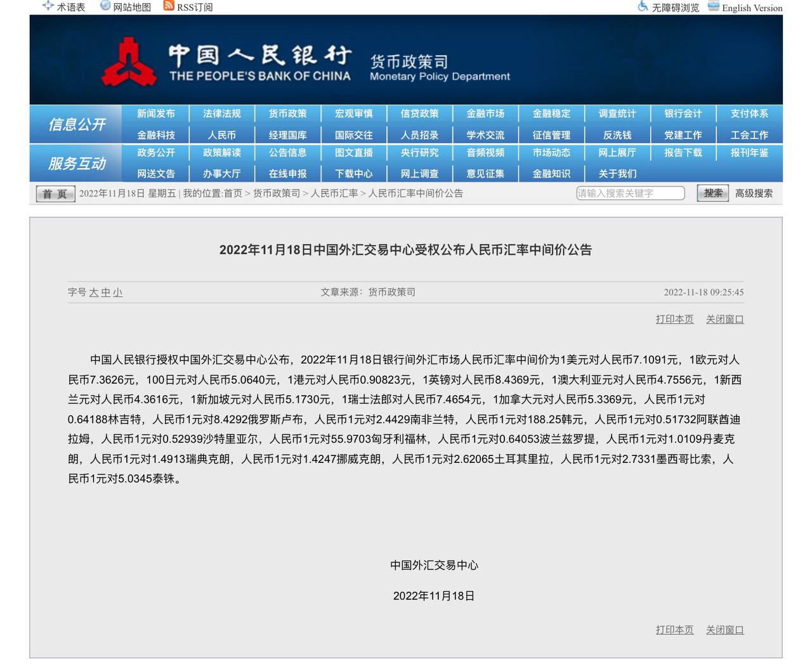
Task: Set font size to 小
Action: coord(117,292)
